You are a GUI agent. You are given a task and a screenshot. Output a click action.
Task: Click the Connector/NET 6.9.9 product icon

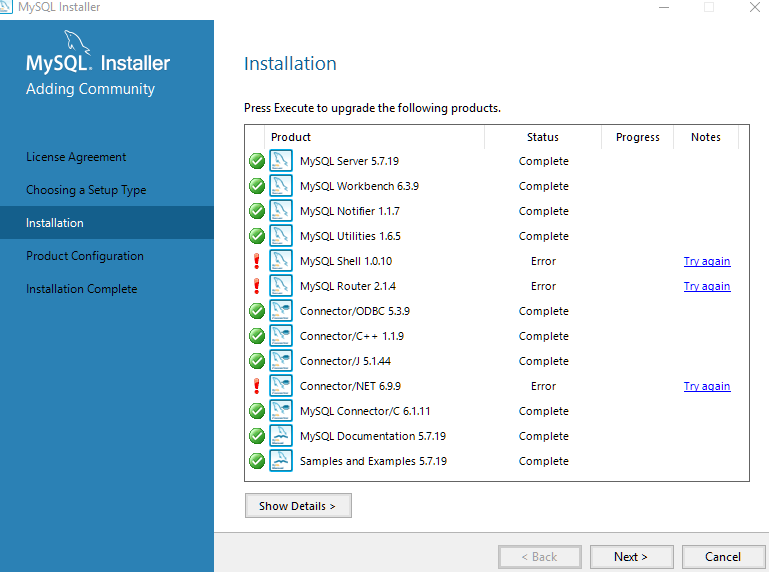point(281,386)
